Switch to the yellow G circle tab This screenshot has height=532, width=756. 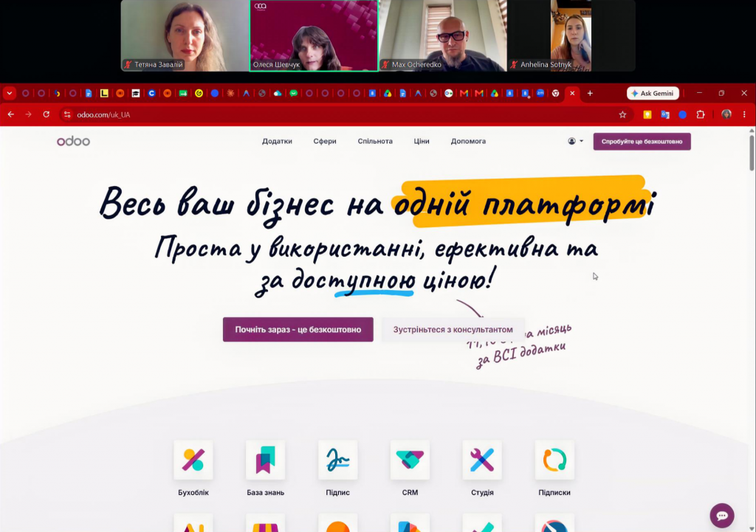tap(199, 94)
